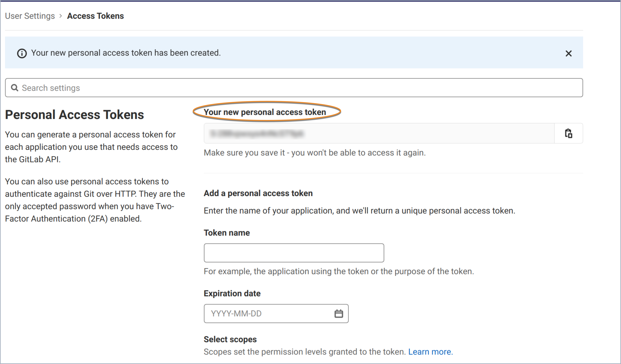The width and height of the screenshot is (621, 364).
Task: Dismiss the token created alert banner
Action: [x=568, y=53]
